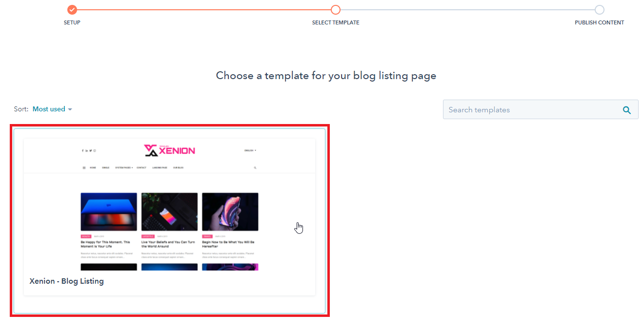Click the Xenion logo in the template preview

pyautogui.click(x=169, y=150)
